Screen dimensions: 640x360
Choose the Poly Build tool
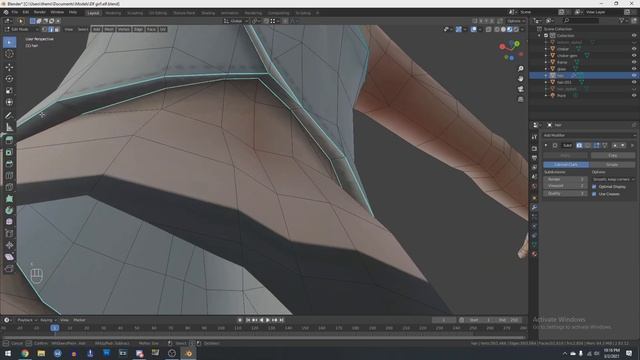tap(9, 199)
